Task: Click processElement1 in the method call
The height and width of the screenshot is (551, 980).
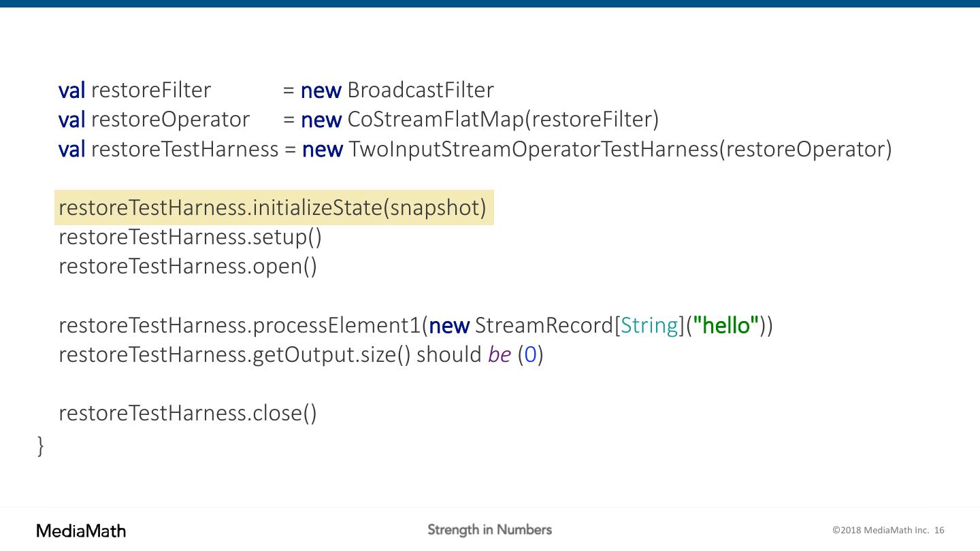Action: tap(337, 326)
